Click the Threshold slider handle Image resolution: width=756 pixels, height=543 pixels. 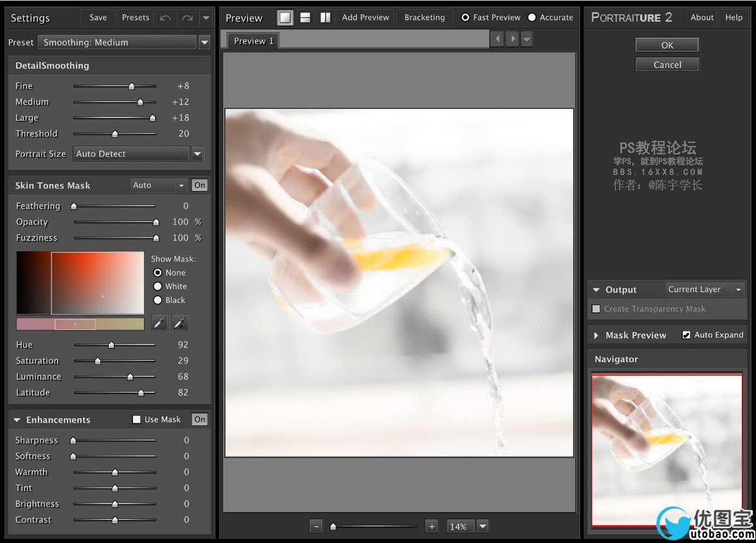coord(114,134)
